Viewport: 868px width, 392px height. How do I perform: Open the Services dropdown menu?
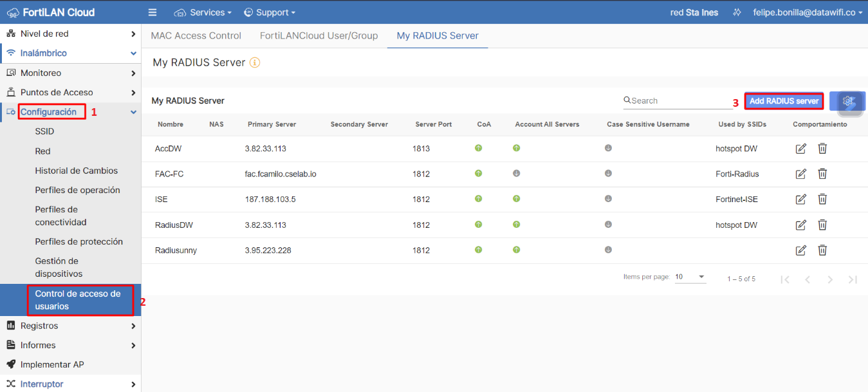pos(203,12)
